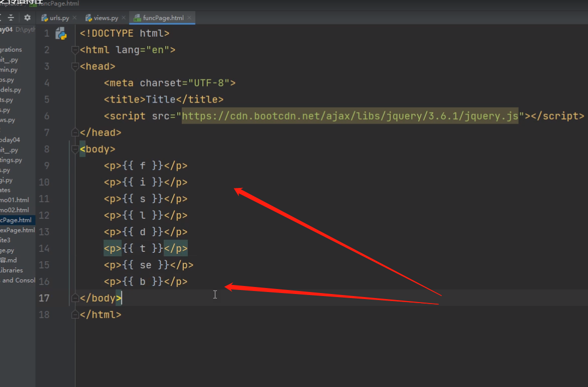Click line number 17 in the gutter
This screenshot has width=588, height=387.
[44, 298]
